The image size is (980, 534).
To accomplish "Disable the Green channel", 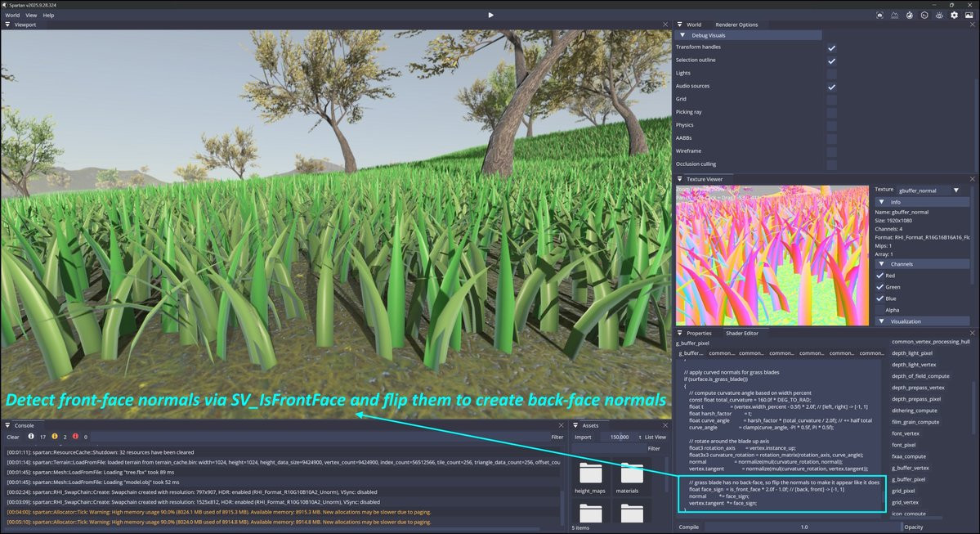I will click(x=879, y=287).
